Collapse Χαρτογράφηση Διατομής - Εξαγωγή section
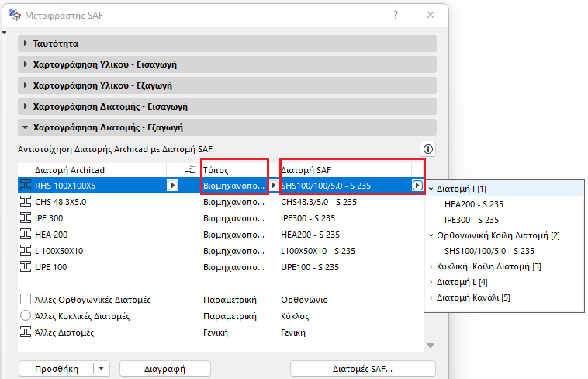Image resolution: width=588 pixels, height=379 pixels. [x=25, y=127]
